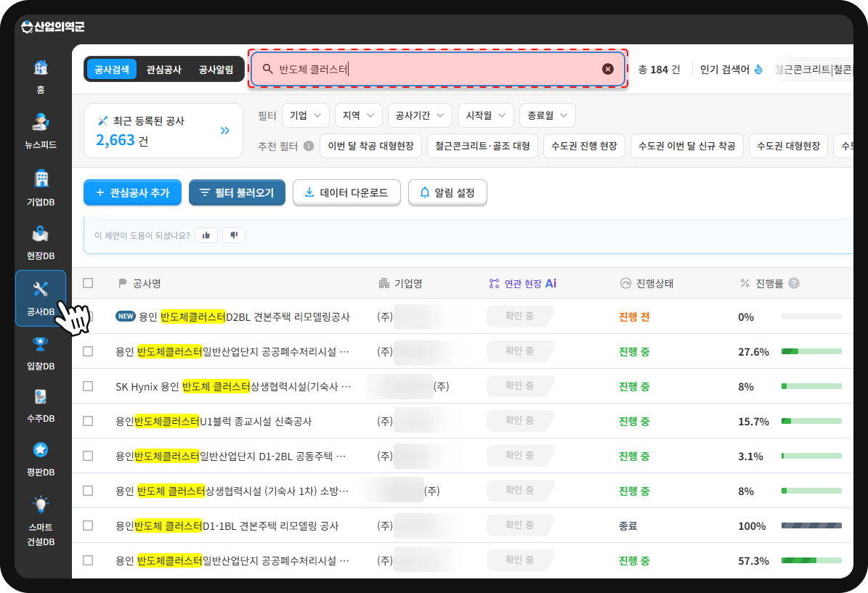Expand the 종료월 filter dropdown
The image size is (868, 593).
tap(548, 115)
